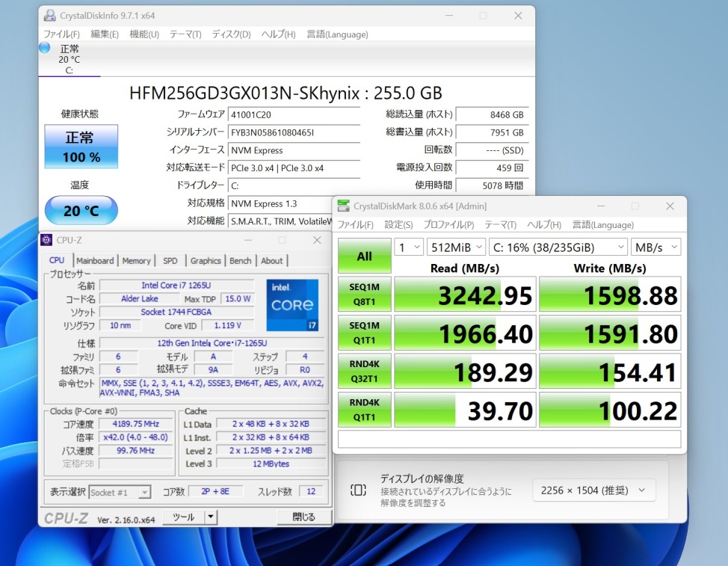Open the 機能(U) menu in CrystalDiskInfo
This screenshot has width=728, height=566.
(x=144, y=34)
